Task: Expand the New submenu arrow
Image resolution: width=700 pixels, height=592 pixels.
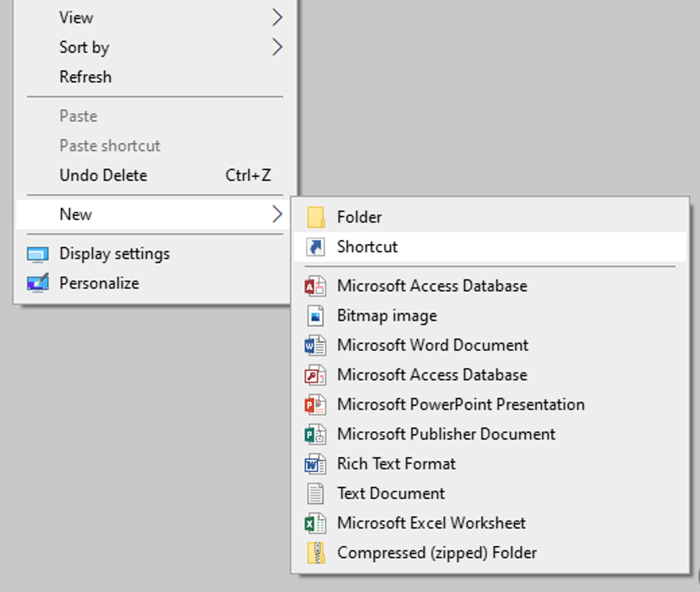Action: (x=277, y=214)
